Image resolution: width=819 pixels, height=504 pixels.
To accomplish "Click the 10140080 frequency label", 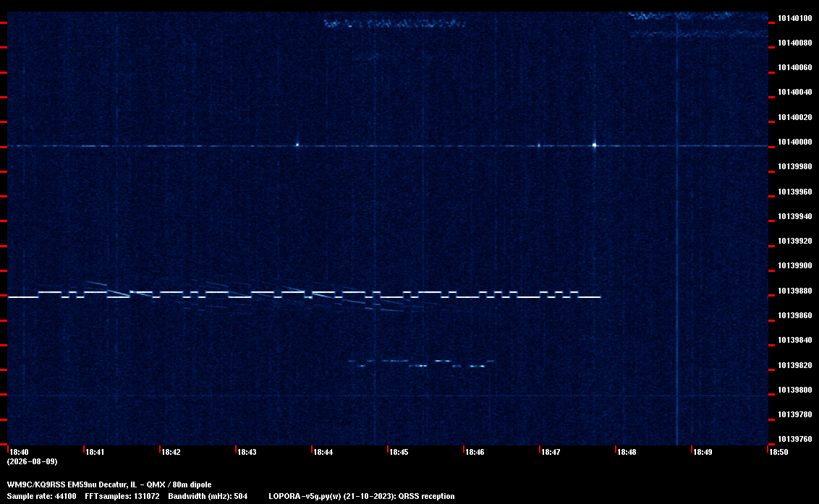I will pos(794,43).
